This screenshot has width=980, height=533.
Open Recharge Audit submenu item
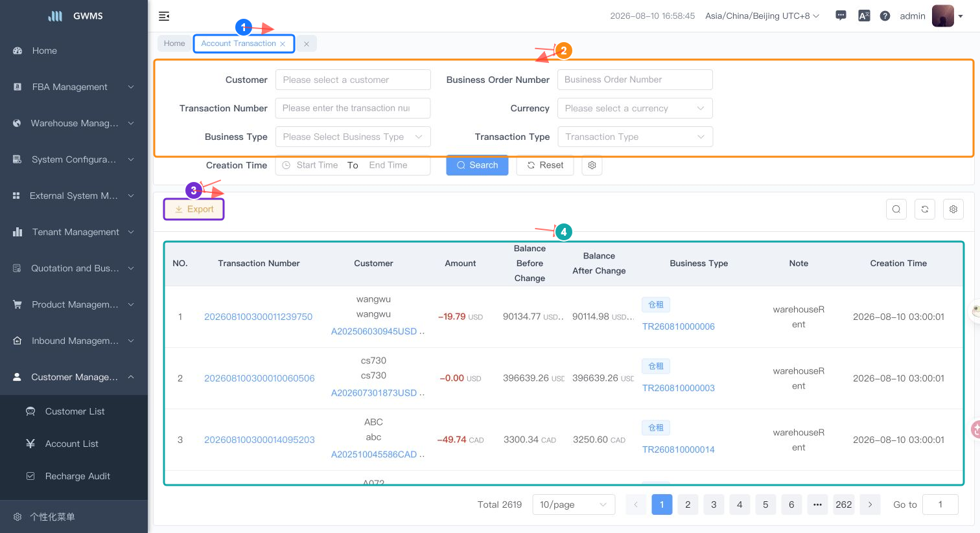coord(74,476)
